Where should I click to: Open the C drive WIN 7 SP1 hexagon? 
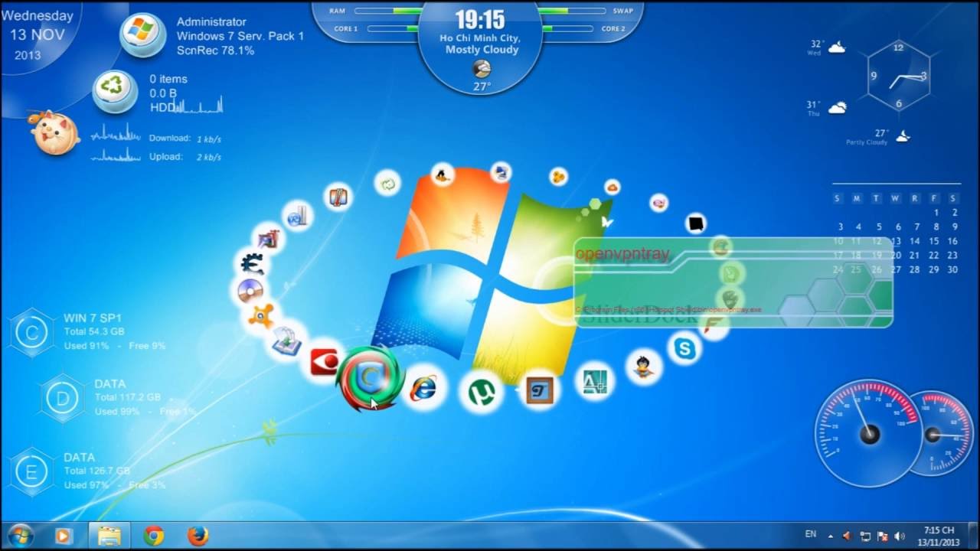[31, 332]
